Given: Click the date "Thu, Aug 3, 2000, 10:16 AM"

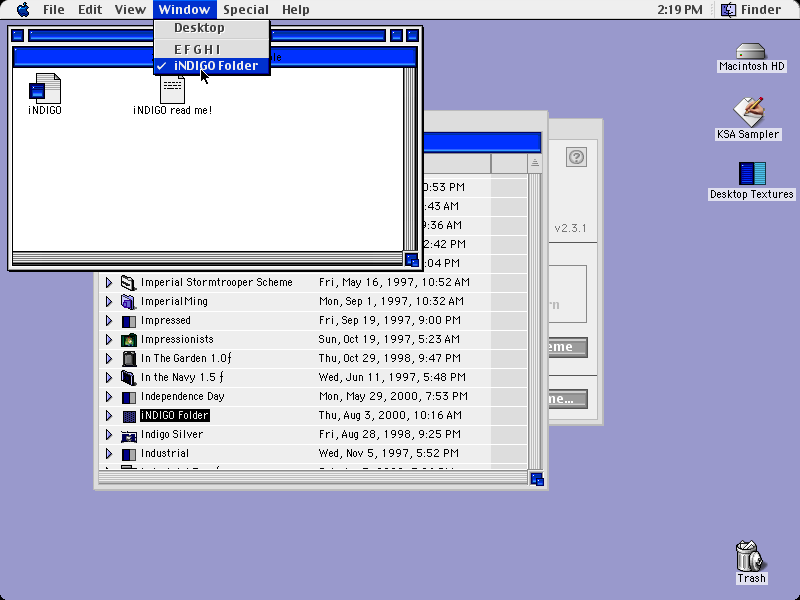Looking at the screenshot, I should tap(390, 416).
